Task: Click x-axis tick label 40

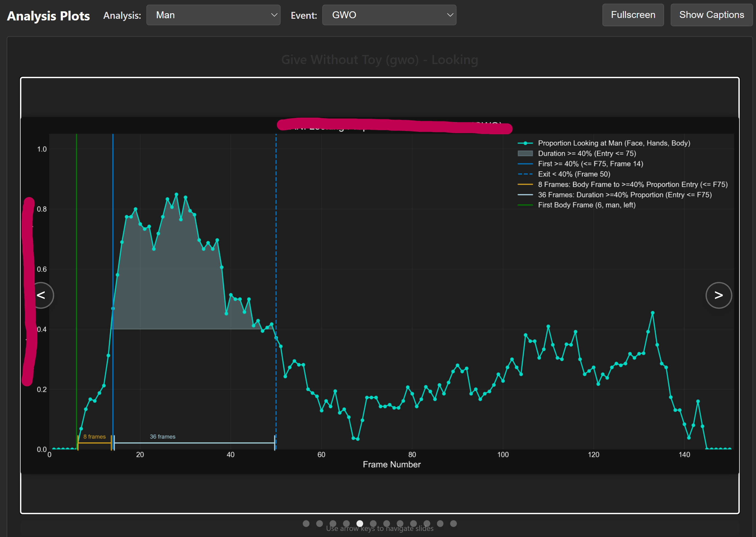Action: [x=231, y=455]
